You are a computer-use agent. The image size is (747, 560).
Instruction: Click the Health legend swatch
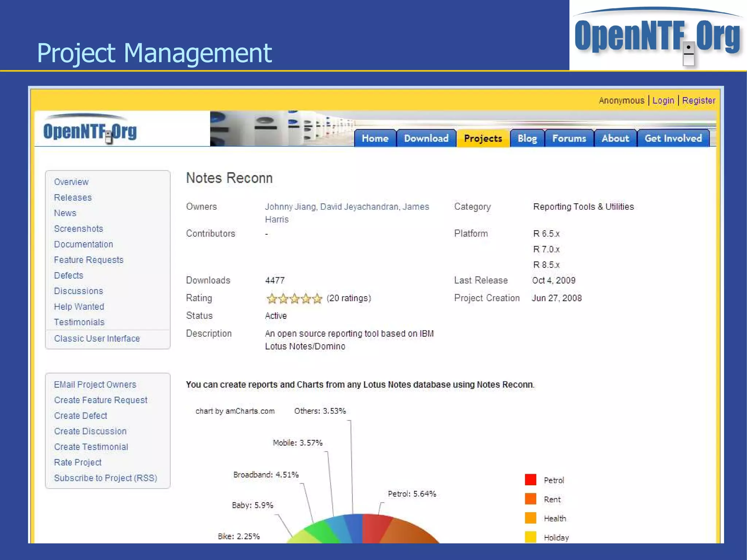pyautogui.click(x=530, y=518)
